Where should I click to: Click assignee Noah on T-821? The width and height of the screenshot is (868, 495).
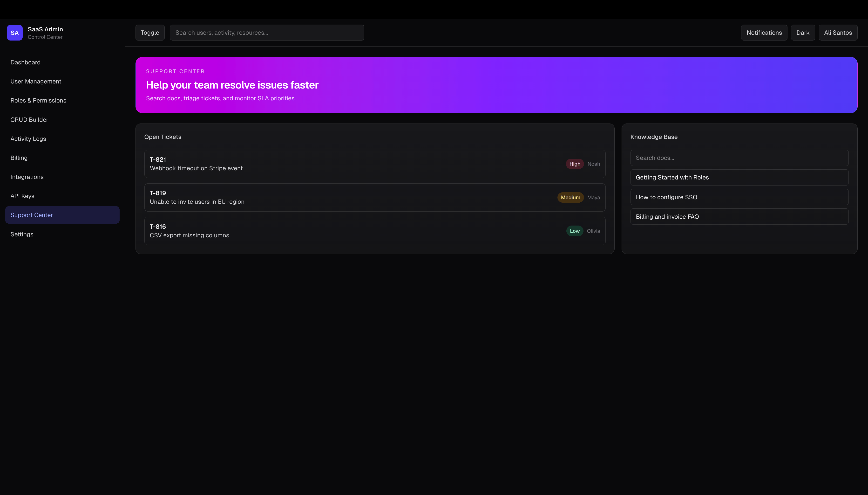coord(594,164)
